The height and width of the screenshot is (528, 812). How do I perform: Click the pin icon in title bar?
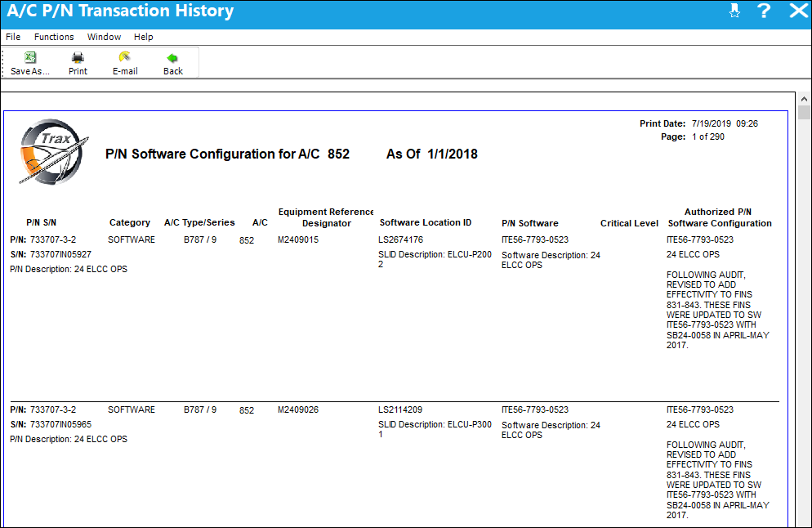click(x=734, y=11)
